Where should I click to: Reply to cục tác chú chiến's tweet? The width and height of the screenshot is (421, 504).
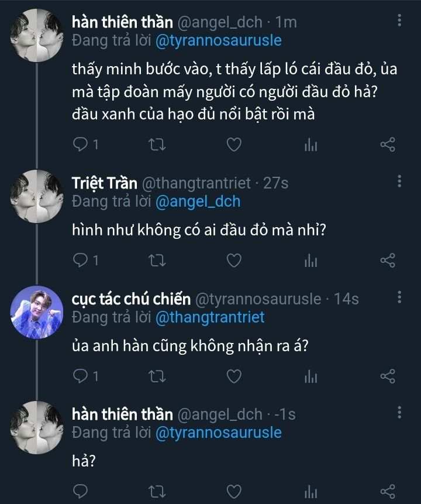tap(81, 375)
